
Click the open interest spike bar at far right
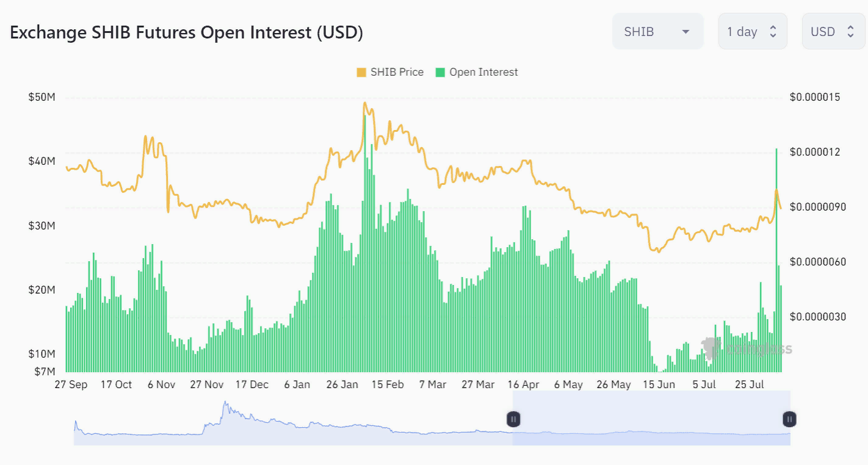click(776, 262)
